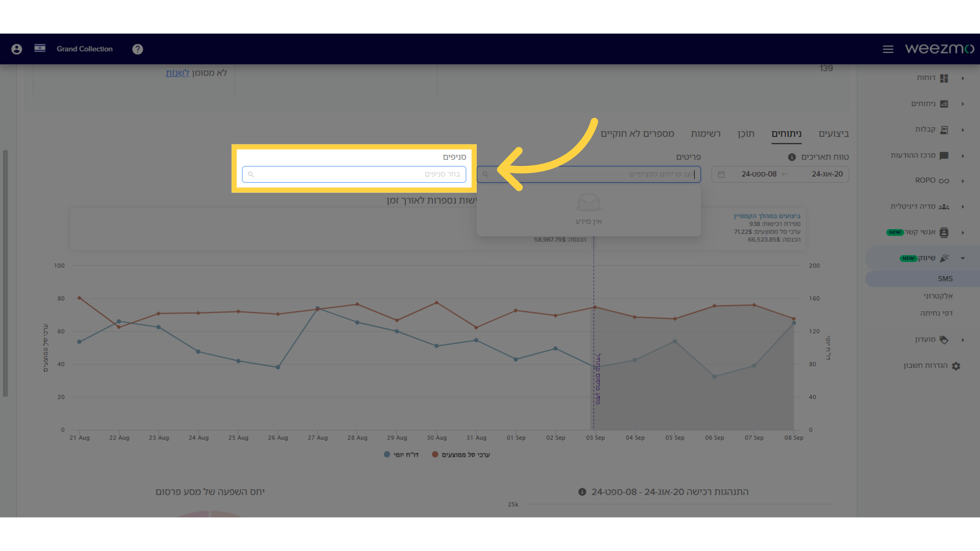
Task: Open the רשימות tab
Action: pos(705,134)
